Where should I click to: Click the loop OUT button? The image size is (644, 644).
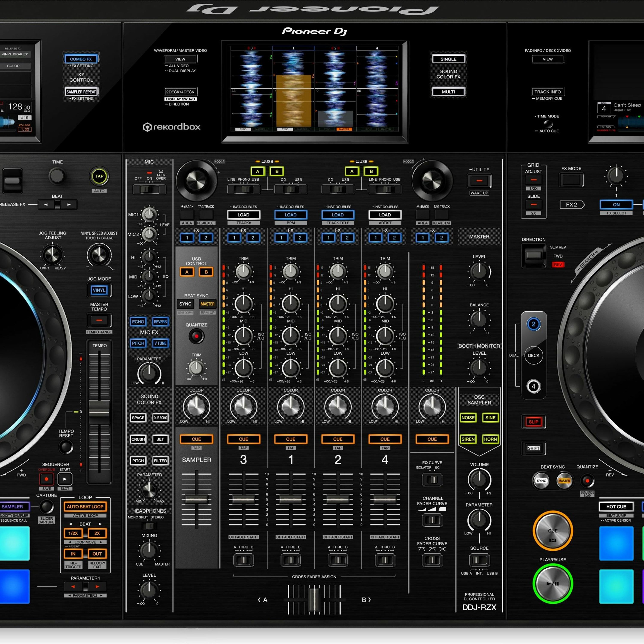point(97,554)
